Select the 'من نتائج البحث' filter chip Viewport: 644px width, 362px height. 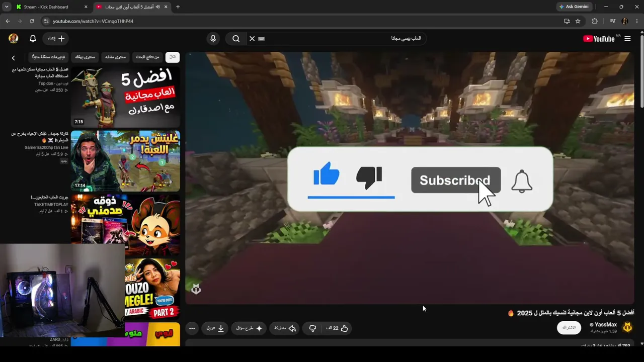coord(147,57)
